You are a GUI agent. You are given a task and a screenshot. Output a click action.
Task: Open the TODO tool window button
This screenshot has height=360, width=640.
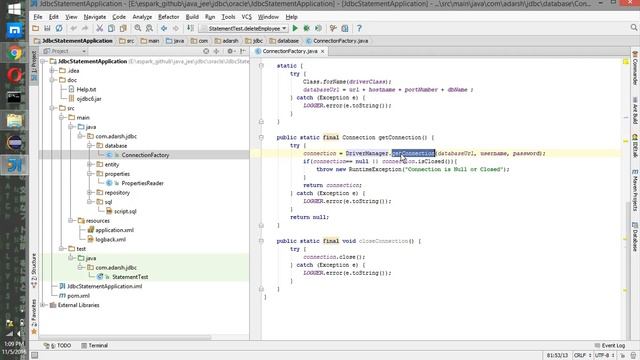(58, 345)
